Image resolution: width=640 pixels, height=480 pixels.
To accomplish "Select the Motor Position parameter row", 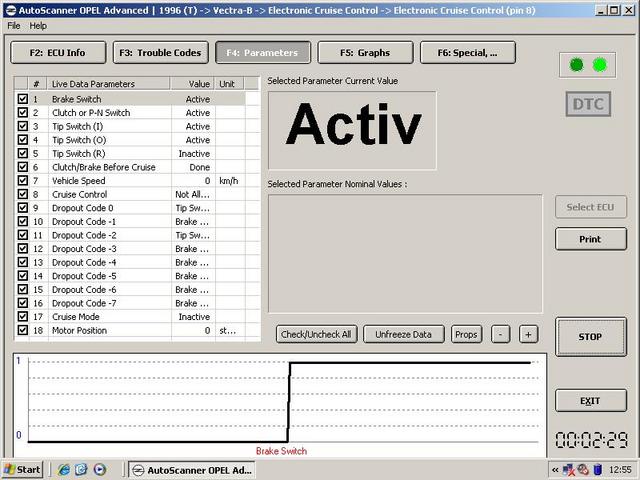I will point(130,330).
